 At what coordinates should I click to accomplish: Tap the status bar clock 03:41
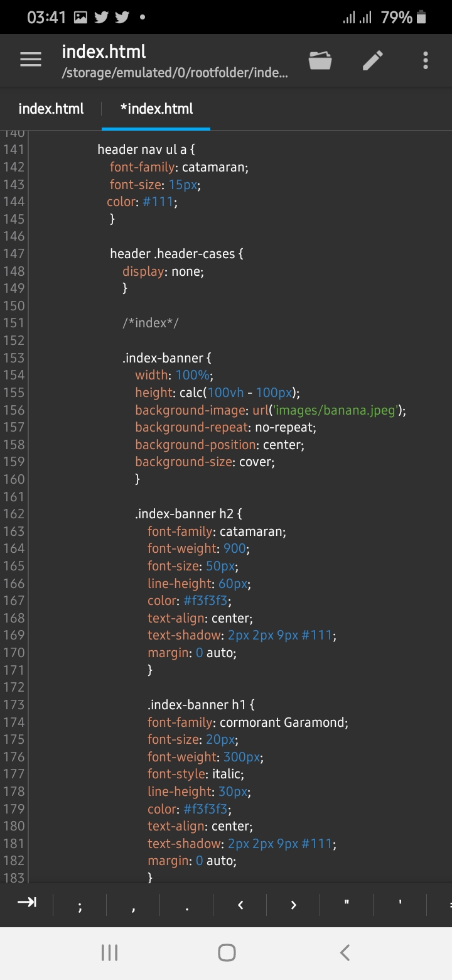[x=46, y=18]
